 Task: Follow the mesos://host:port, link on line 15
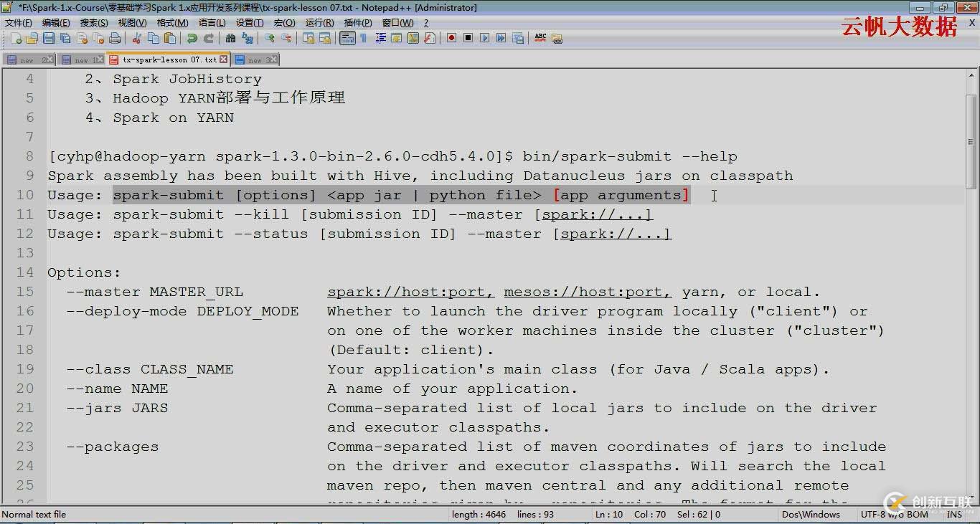tap(588, 292)
